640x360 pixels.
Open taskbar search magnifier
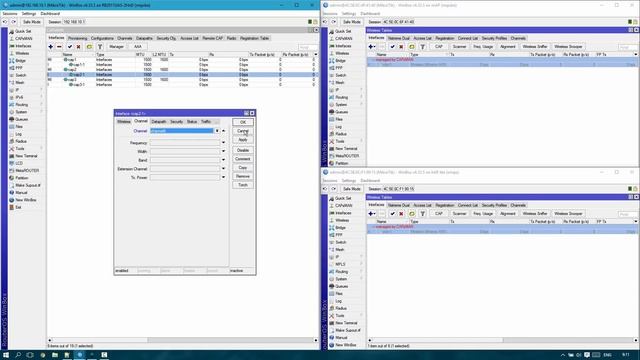point(18,355)
